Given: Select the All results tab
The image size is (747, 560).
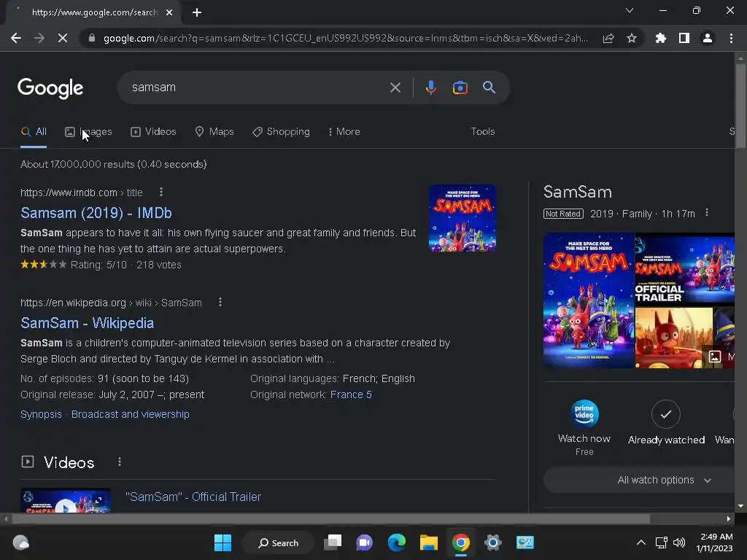Looking at the screenshot, I should 34,132.
